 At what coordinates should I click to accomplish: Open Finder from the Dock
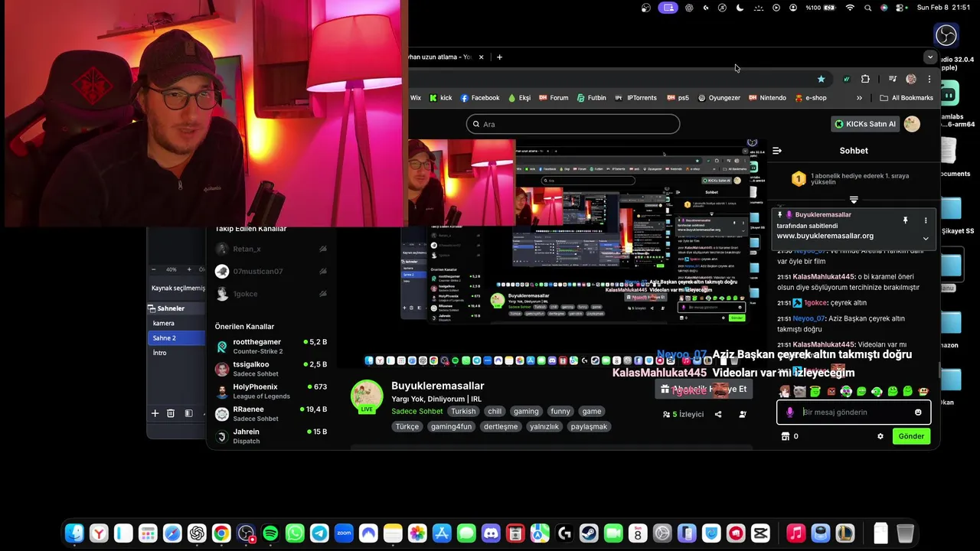[74, 533]
